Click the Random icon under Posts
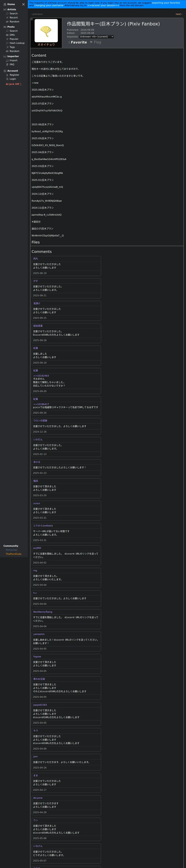This screenshot has width=186, height=868. coord(7,51)
